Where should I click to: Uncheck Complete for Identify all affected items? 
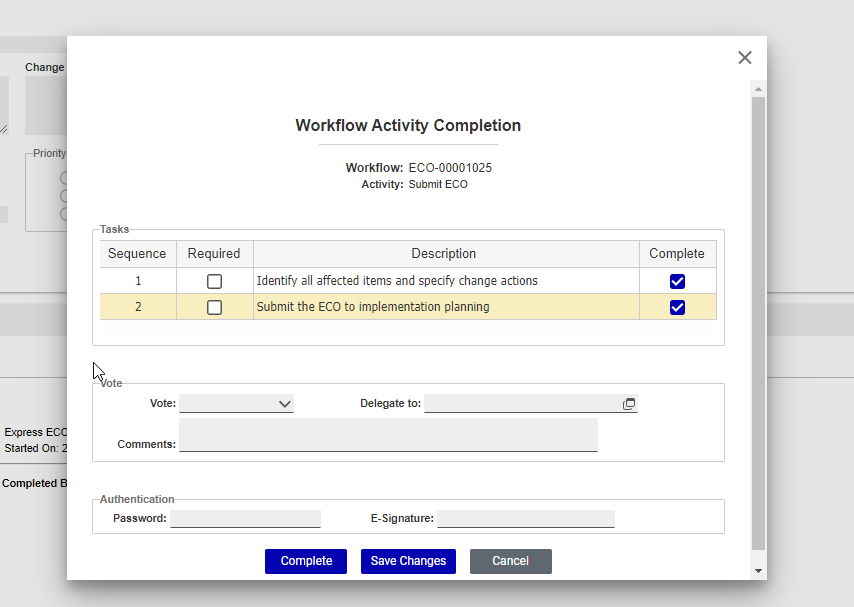[677, 281]
